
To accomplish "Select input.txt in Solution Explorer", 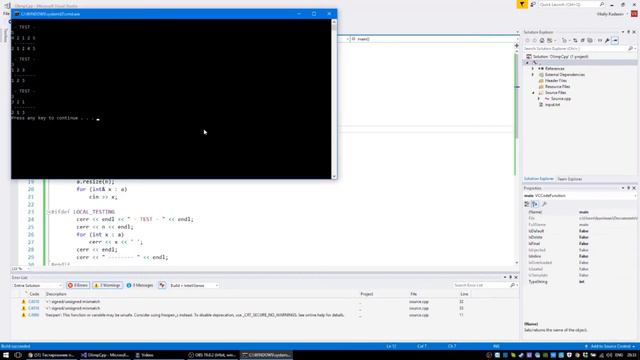I will [x=552, y=105].
